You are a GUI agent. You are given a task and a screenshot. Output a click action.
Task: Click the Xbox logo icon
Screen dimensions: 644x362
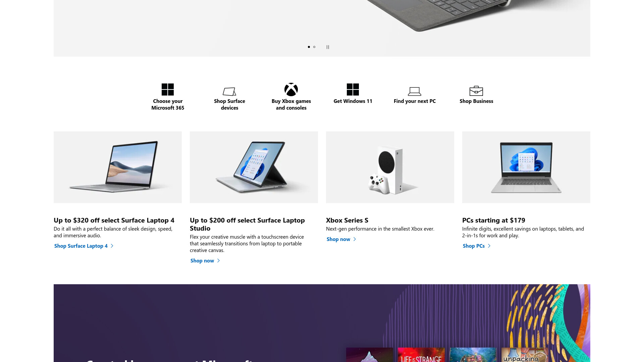point(291,89)
